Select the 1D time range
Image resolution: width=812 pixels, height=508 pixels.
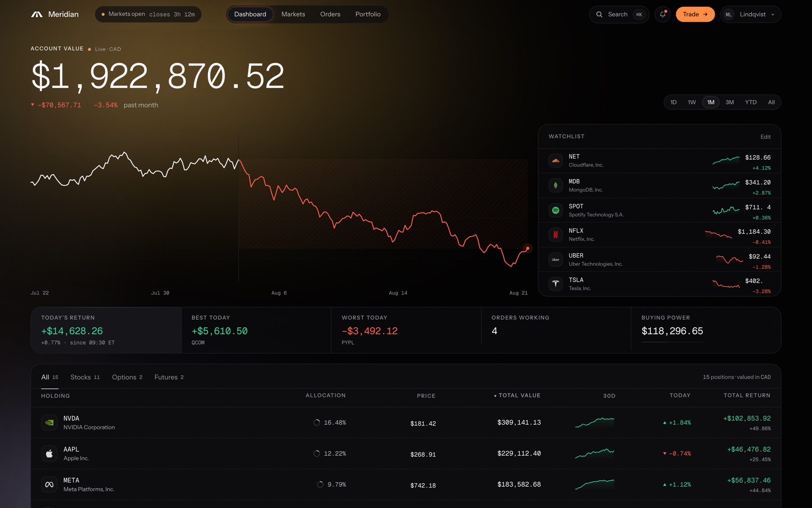(674, 103)
